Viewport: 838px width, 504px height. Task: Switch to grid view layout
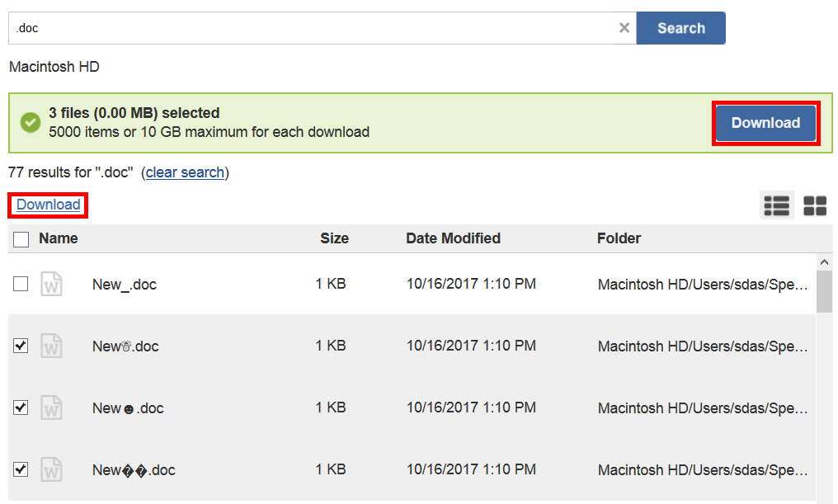(x=814, y=205)
